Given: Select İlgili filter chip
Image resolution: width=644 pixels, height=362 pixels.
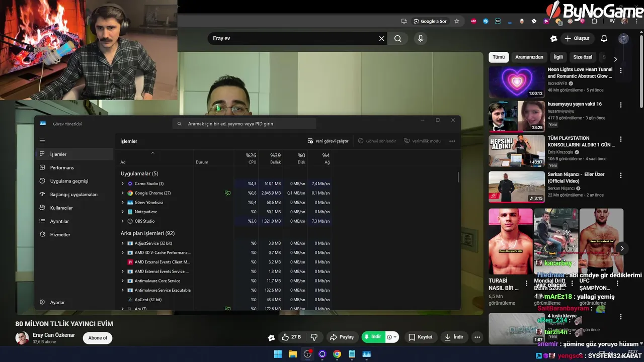Looking at the screenshot, I should pyautogui.click(x=558, y=57).
